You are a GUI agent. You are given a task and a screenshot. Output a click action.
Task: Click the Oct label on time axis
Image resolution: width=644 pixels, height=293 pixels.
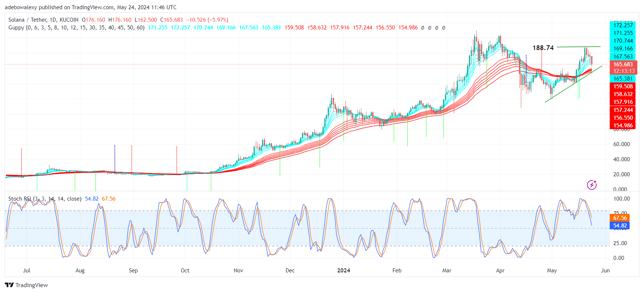coord(185,271)
